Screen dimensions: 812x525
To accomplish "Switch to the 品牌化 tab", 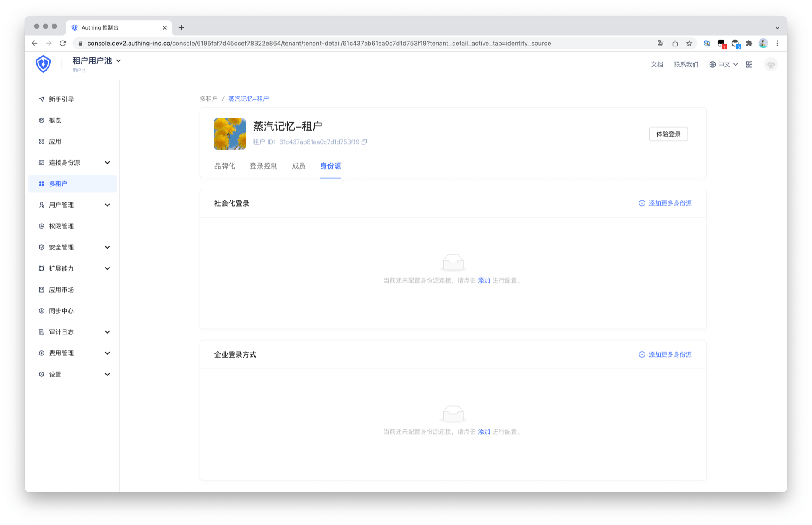I will tap(224, 166).
